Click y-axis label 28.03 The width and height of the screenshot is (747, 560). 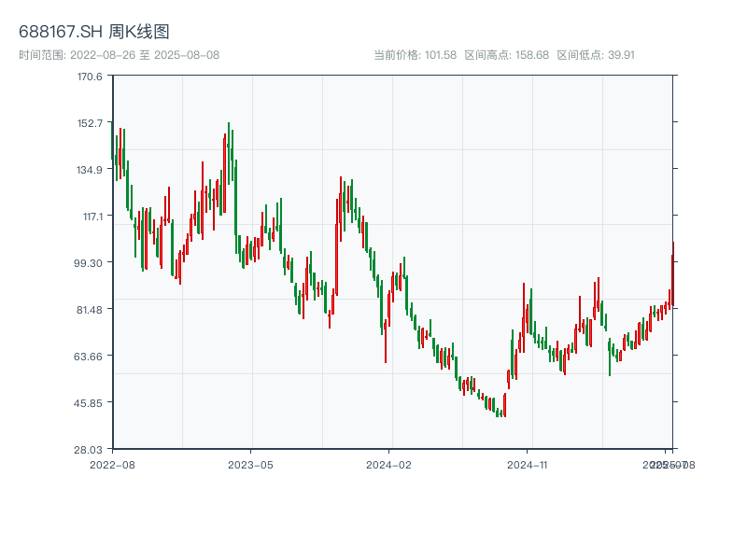88,450
